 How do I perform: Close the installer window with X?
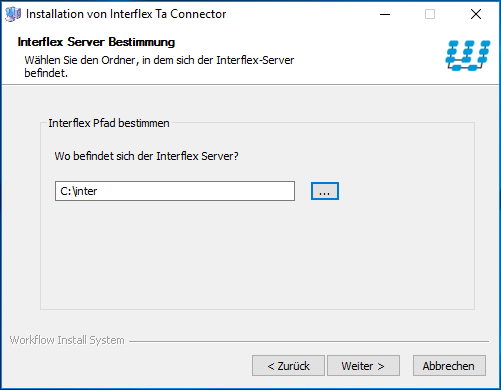(x=476, y=14)
